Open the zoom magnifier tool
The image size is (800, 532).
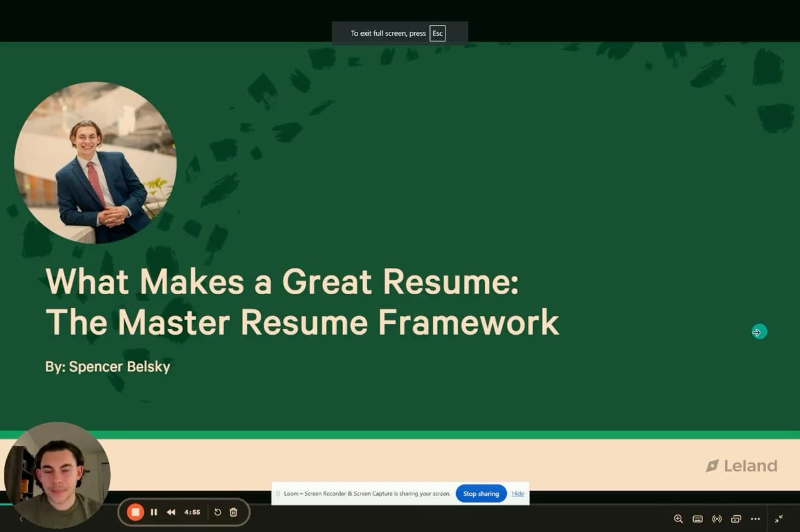(x=678, y=519)
